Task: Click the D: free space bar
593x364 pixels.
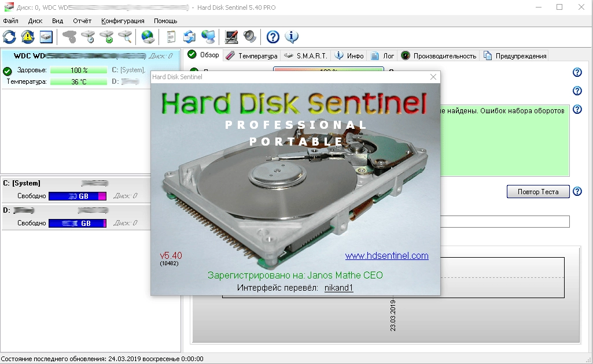Action: point(78,223)
